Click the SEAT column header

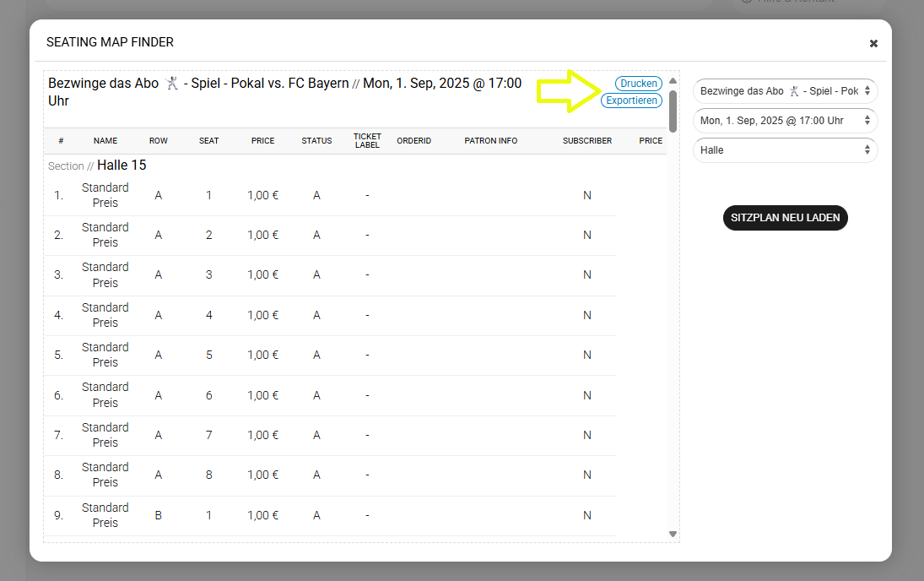(x=209, y=141)
